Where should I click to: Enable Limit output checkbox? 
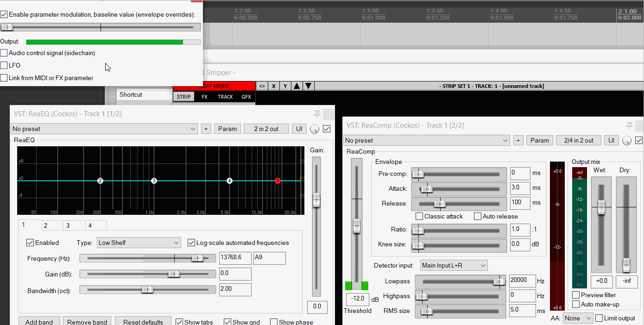point(599,318)
